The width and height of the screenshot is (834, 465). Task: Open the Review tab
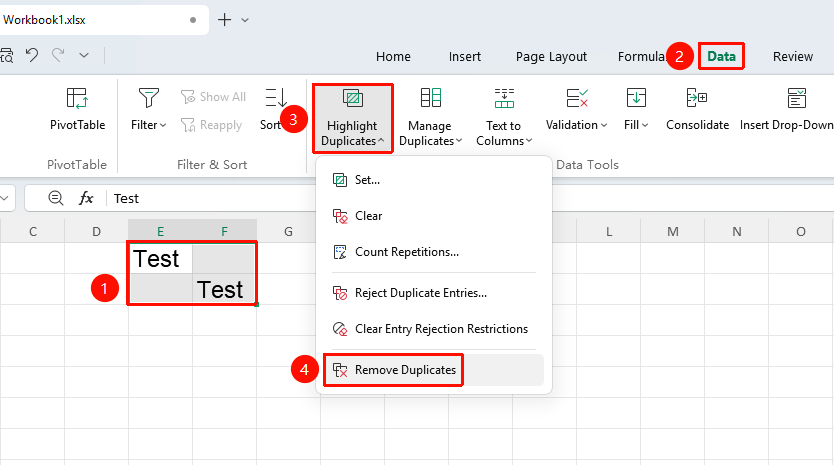pos(793,56)
